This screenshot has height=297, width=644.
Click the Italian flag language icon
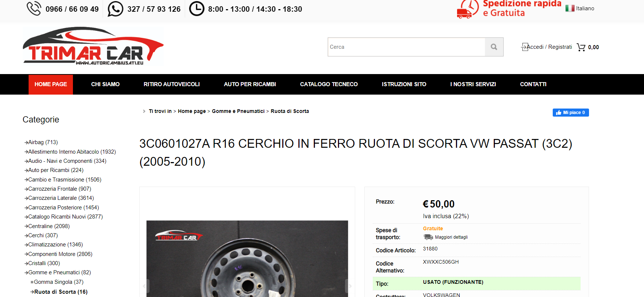tap(570, 8)
